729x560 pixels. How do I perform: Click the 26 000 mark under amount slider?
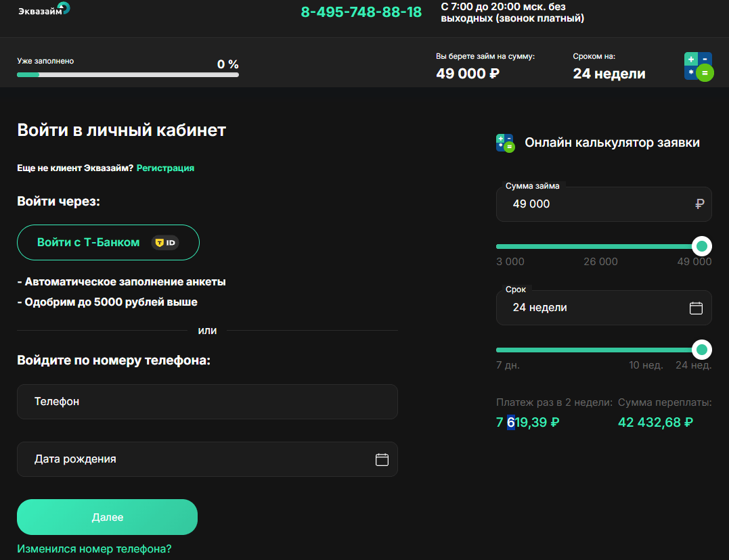tap(600, 262)
